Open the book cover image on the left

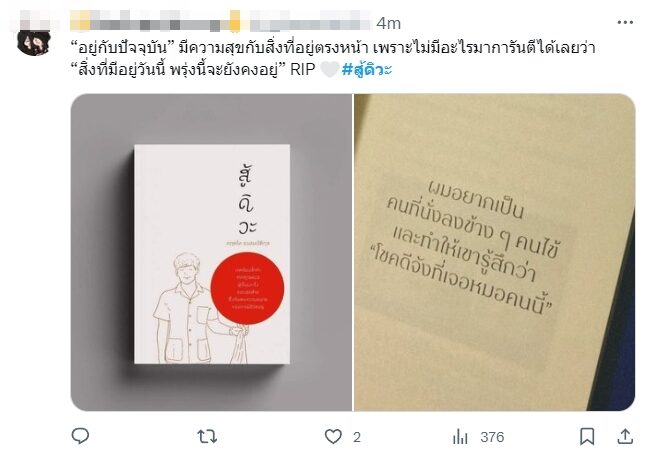click(x=211, y=252)
